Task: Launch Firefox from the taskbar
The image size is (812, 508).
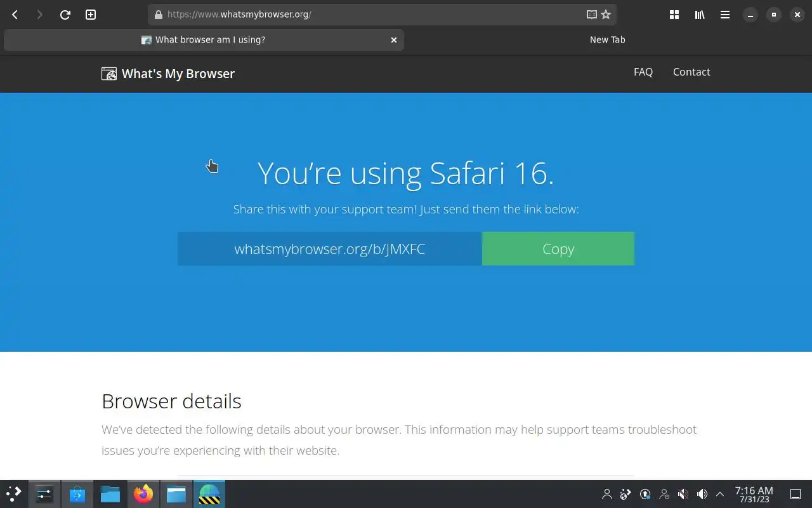Action: tap(143, 494)
